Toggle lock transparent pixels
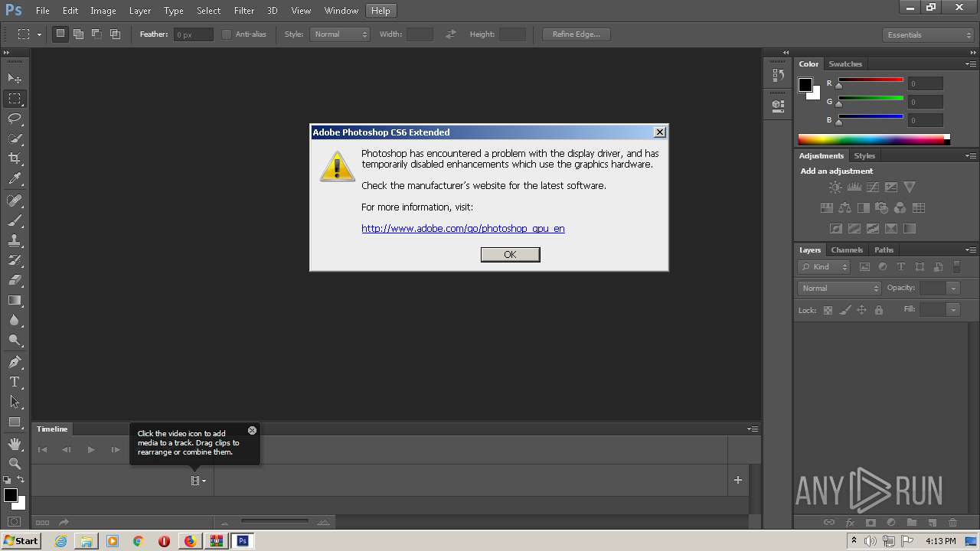Screen dimensions: 980x551 tap(828, 310)
